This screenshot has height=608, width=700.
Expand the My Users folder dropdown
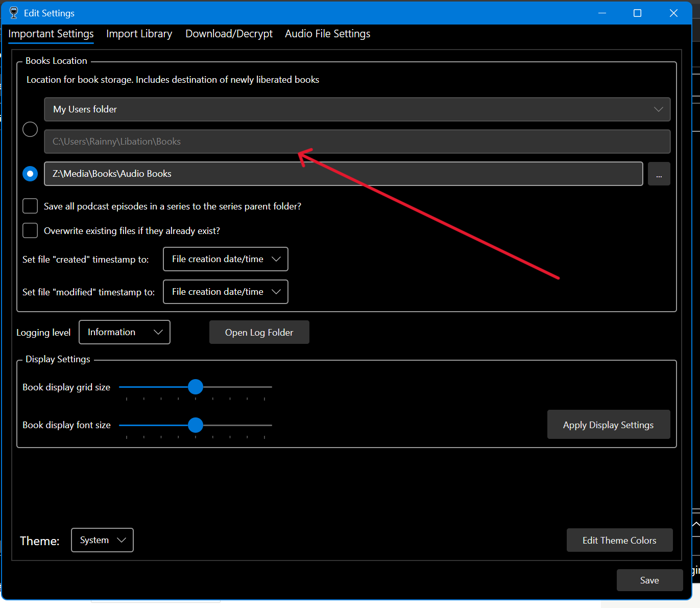357,109
